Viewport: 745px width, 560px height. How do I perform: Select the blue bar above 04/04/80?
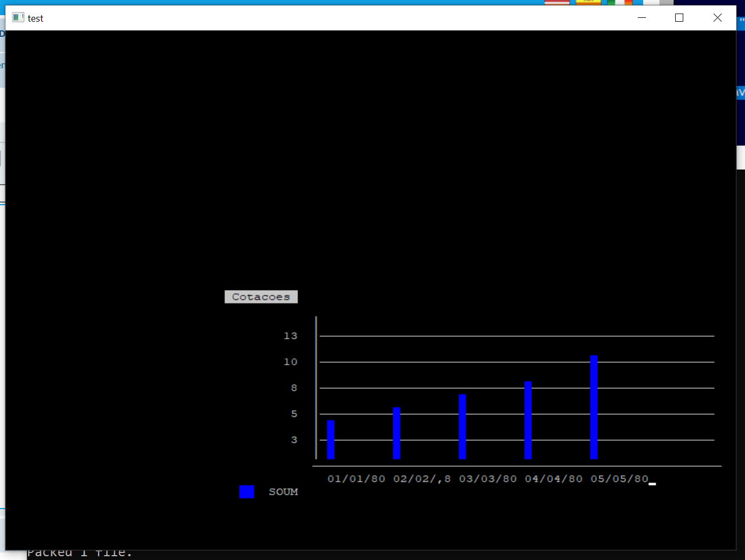[528, 420]
